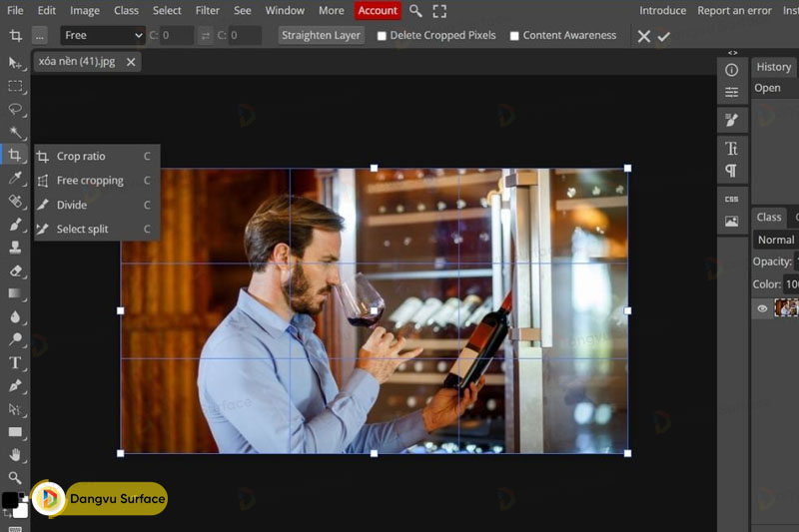Open the Window menu
This screenshot has width=799, height=532.
pyautogui.click(x=285, y=10)
